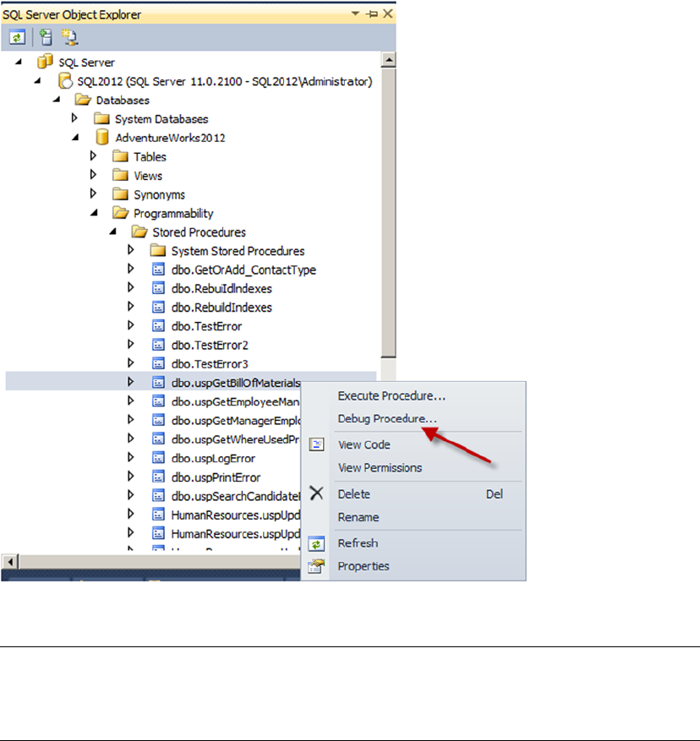
Task: Click the SQL Server root node icon
Action: (x=45, y=62)
